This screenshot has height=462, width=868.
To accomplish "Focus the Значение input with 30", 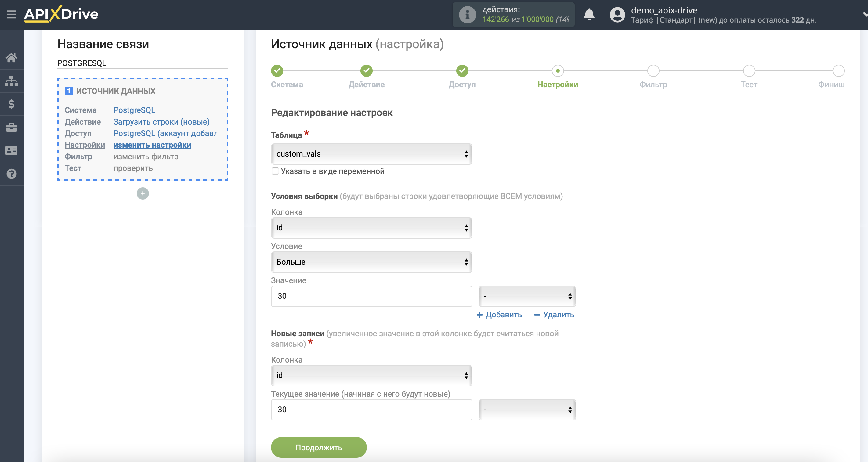I will (x=371, y=296).
